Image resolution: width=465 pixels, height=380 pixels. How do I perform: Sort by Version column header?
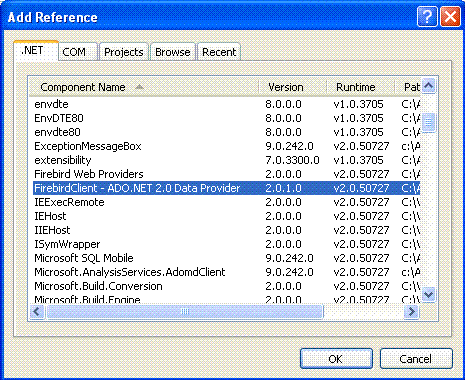pyautogui.click(x=292, y=87)
